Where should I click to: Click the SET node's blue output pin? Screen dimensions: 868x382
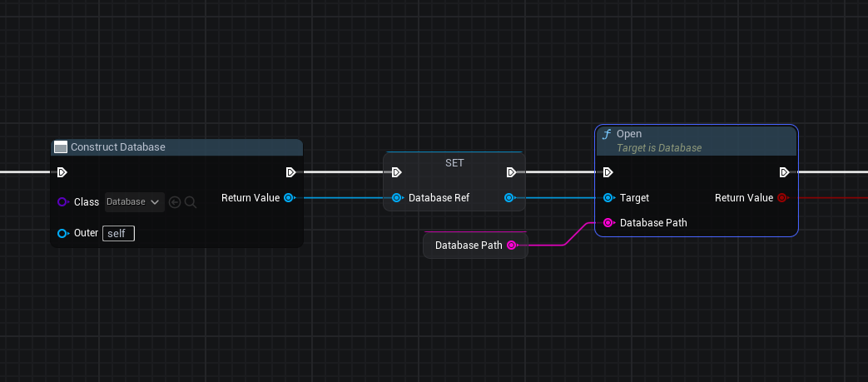[509, 198]
